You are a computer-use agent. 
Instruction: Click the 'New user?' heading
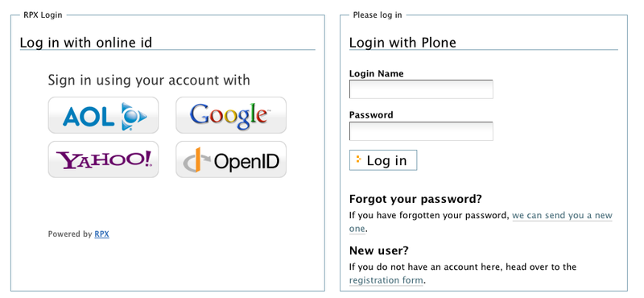(x=379, y=250)
